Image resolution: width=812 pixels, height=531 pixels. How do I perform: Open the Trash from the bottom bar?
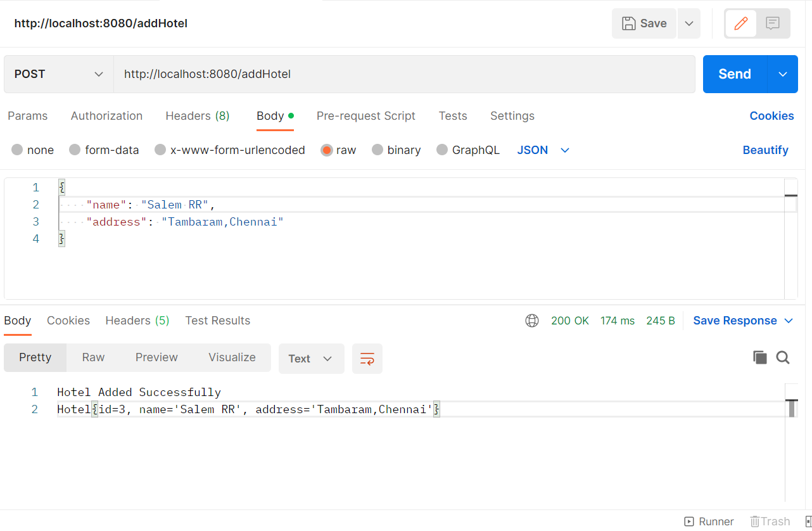[770, 521]
